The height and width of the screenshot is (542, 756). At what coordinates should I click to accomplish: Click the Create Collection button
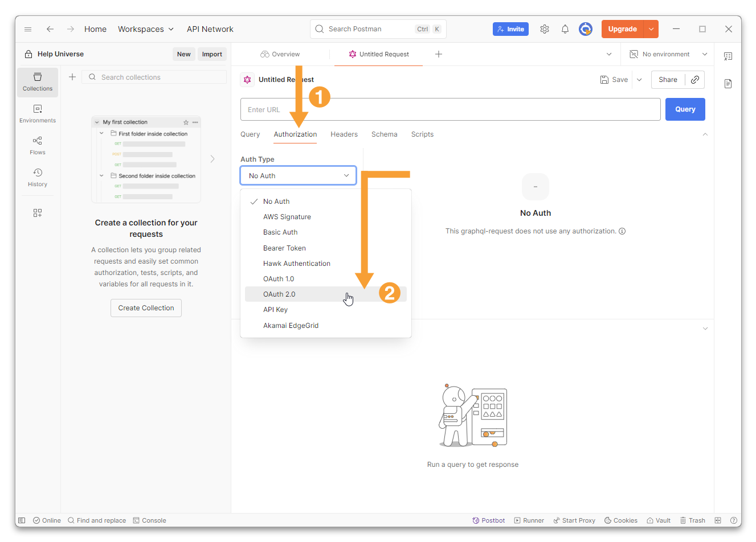[146, 308]
